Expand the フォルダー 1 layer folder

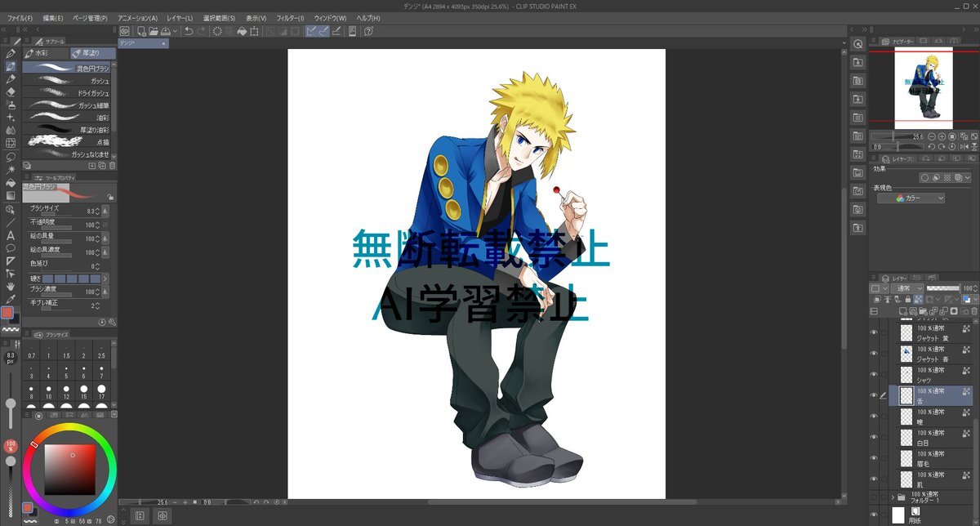(x=893, y=497)
